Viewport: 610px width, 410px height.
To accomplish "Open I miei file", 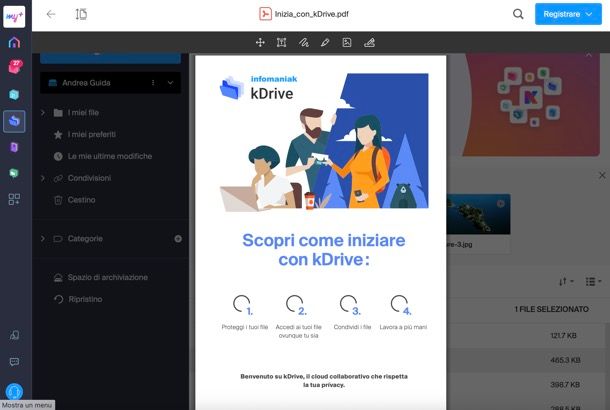I will click(83, 113).
